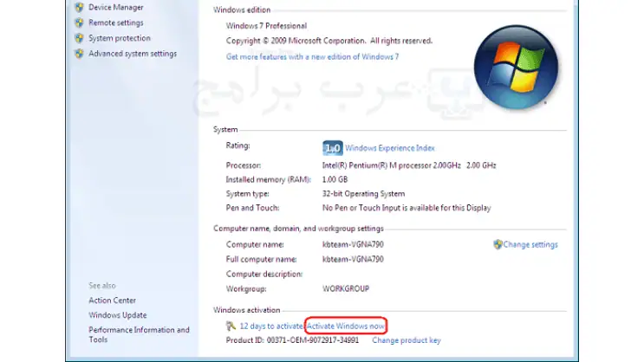The width and height of the screenshot is (644, 362).
Task: Select the Windows 7 Professional text
Action: (266, 26)
